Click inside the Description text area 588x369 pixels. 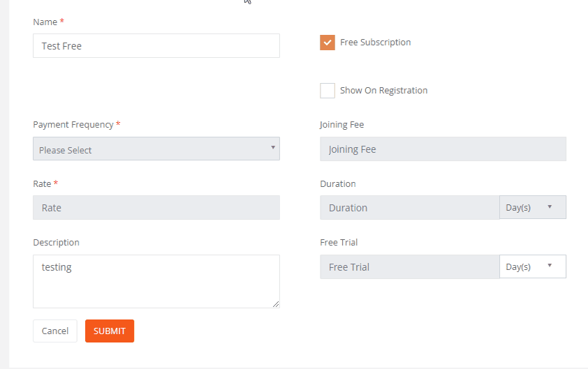156,281
